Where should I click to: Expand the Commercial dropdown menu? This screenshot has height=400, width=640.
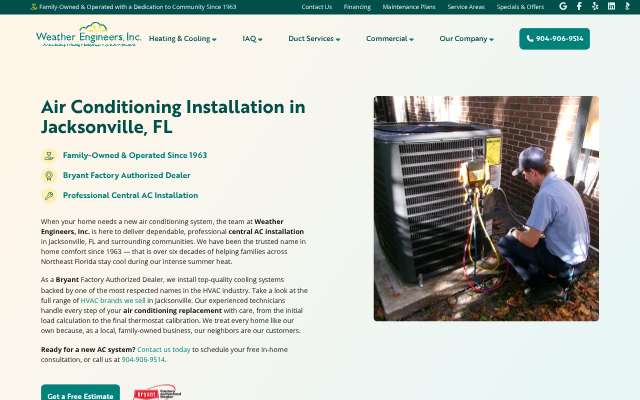[x=390, y=39]
